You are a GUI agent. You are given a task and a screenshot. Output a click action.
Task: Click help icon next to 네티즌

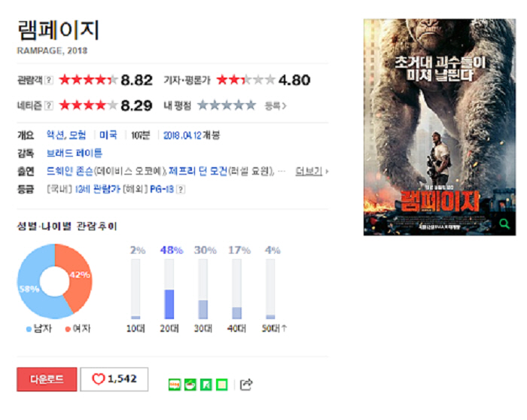(x=49, y=105)
